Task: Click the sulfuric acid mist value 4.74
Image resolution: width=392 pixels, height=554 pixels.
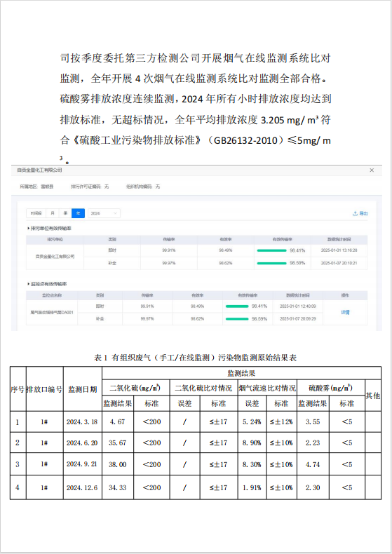Action: [x=313, y=464]
